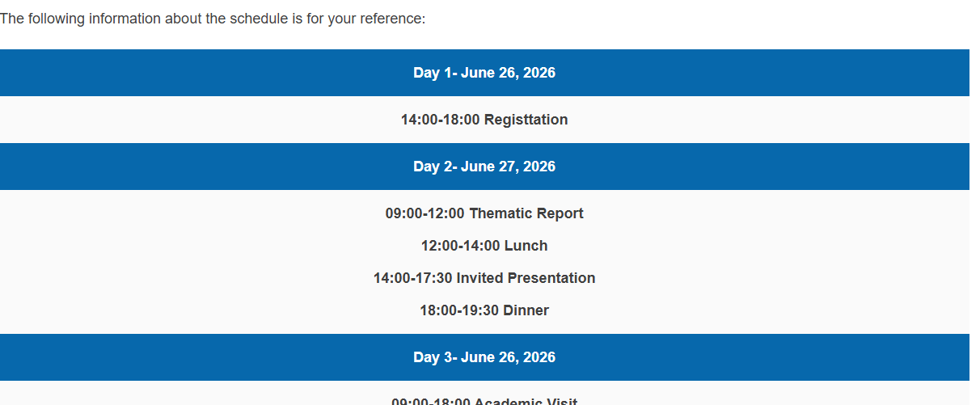The image size is (980, 405).
Task: Click the word Lunch in the schedule
Action: click(526, 246)
